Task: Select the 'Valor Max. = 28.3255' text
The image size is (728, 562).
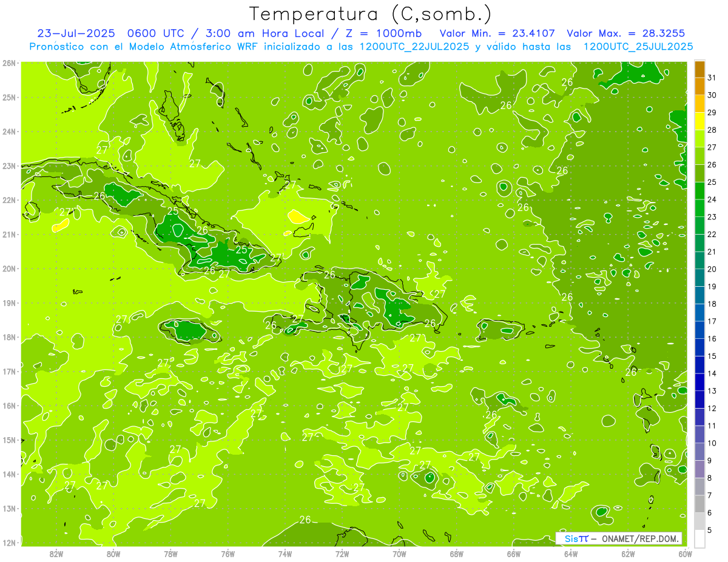Action: click(626, 33)
